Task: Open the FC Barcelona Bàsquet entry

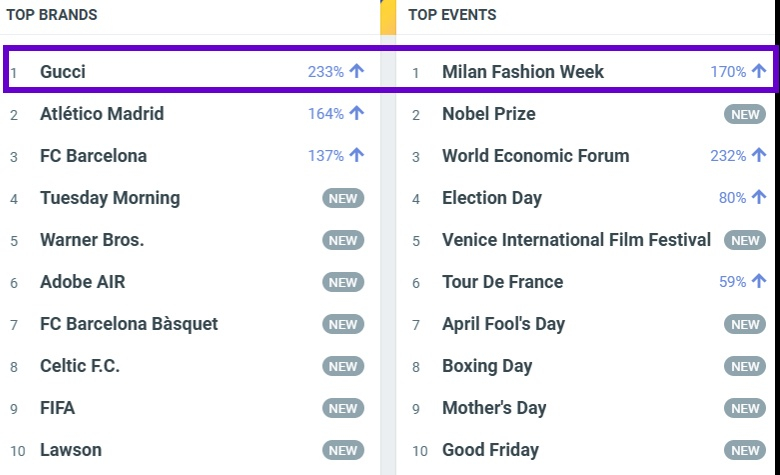Action: pos(129,324)
